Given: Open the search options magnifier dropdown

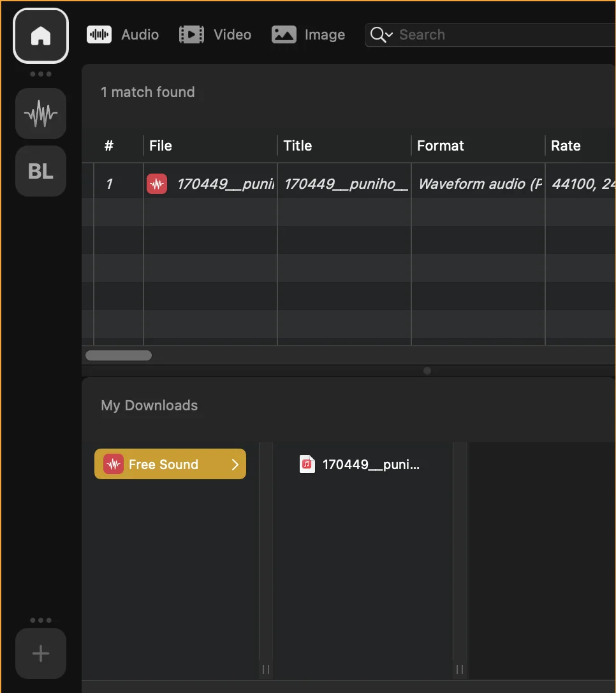Looking at the screenshot, I should [x=381, y=34].
